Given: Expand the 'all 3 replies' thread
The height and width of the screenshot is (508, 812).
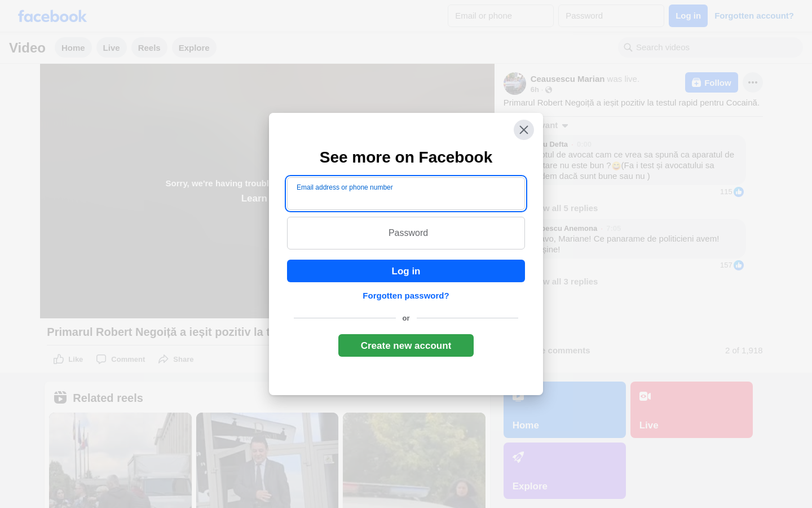Looking at the screenshot, I should (x=571, y=282).
